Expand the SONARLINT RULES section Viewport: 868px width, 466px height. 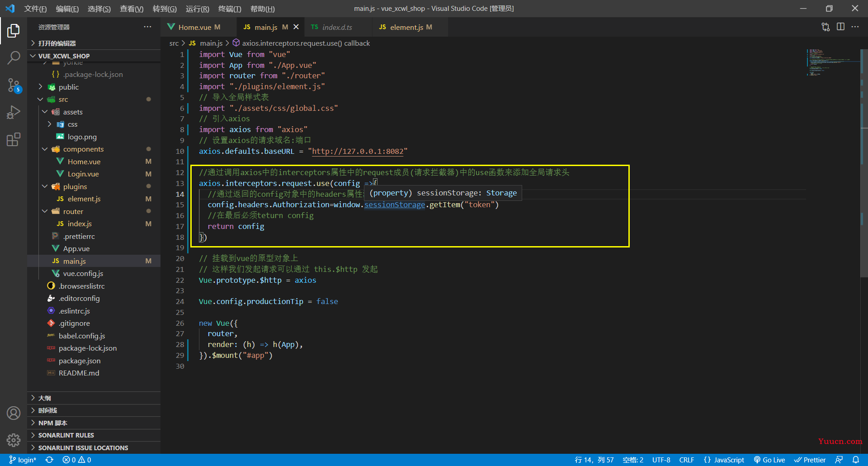point(94,435)
